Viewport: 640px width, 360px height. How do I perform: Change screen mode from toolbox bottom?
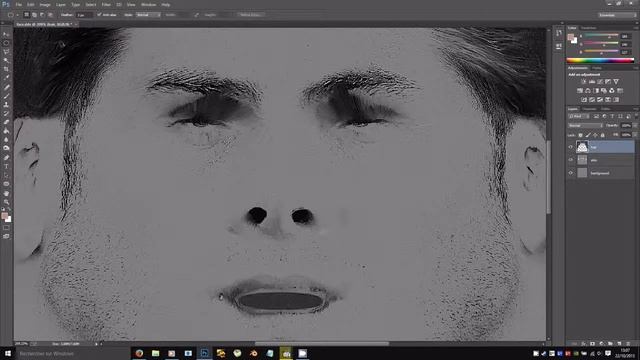[x=6, y=236]
